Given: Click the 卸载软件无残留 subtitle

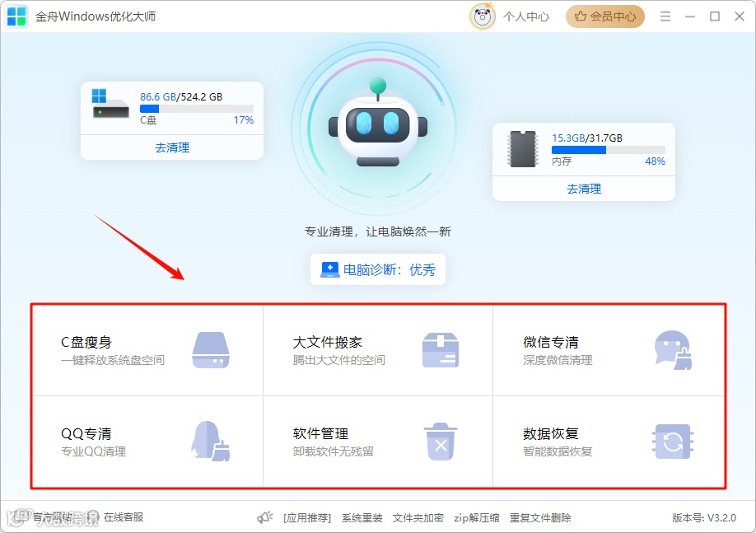Looking at the screenshot, I should tap(334, 452).
